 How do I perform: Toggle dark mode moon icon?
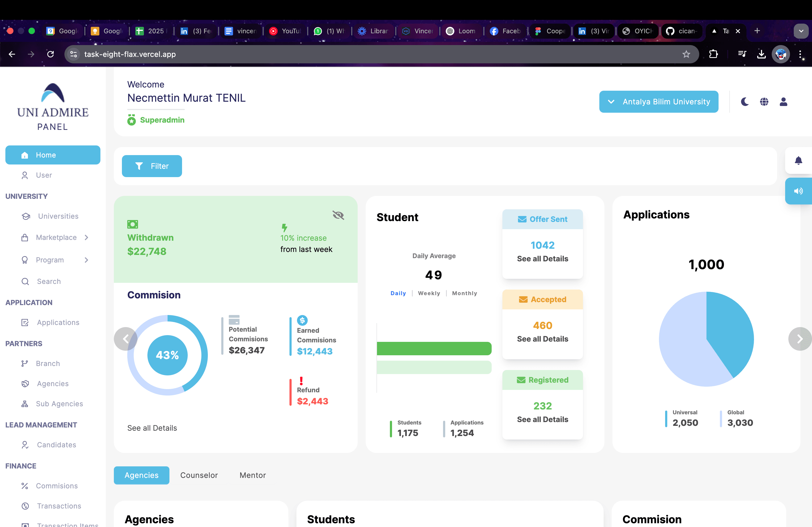click(745, 102)
